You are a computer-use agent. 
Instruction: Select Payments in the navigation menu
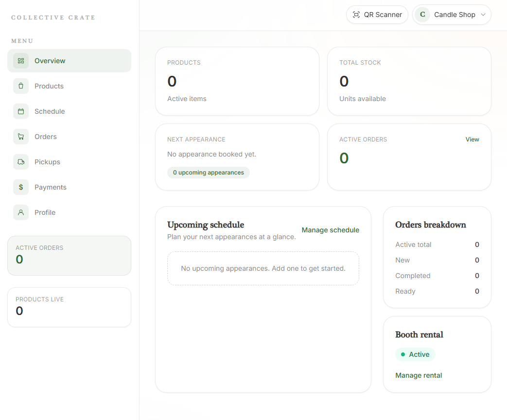click(51, 187)
